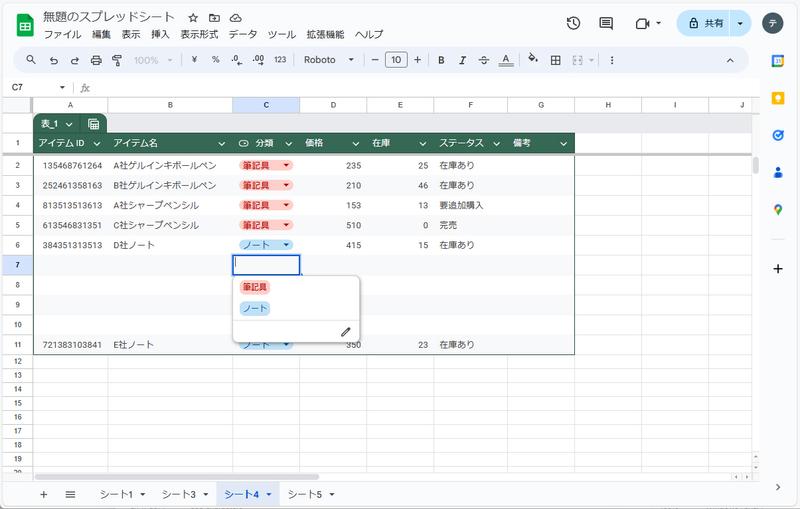Open Google Keep in side panel

[x=778, y=98]
